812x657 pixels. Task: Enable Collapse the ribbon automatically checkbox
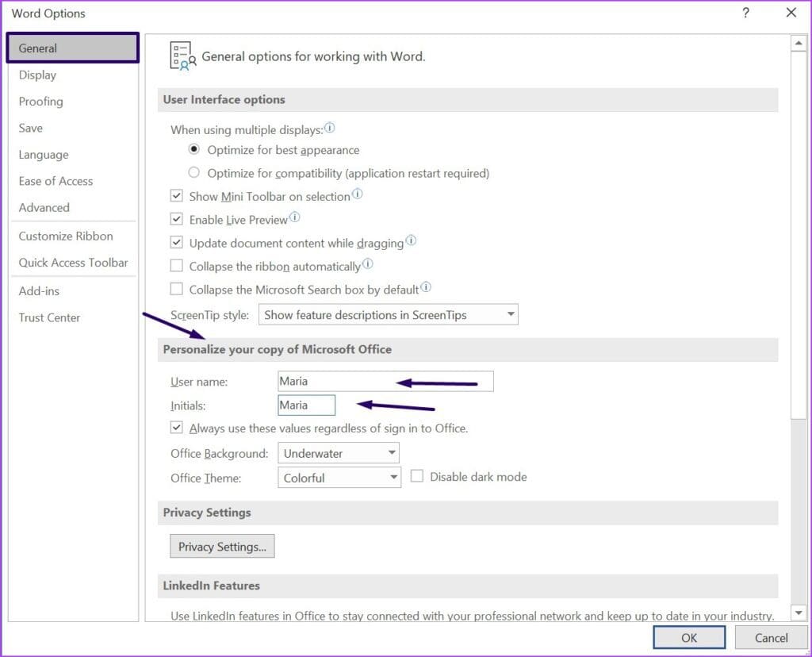177,266
